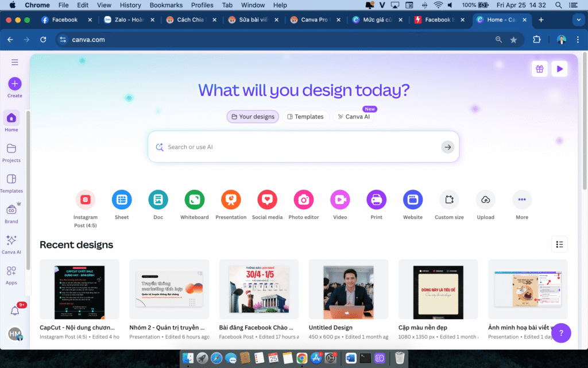Select the Templates filter under the heading
The width and height of the screenshot is (588, 368).
pos(305,116)
